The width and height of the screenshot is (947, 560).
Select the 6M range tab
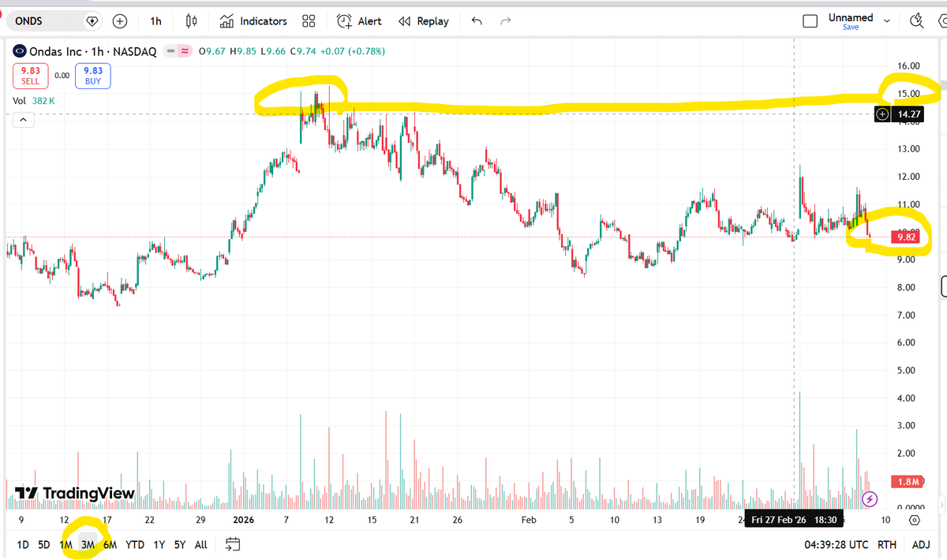pos(110,544)
